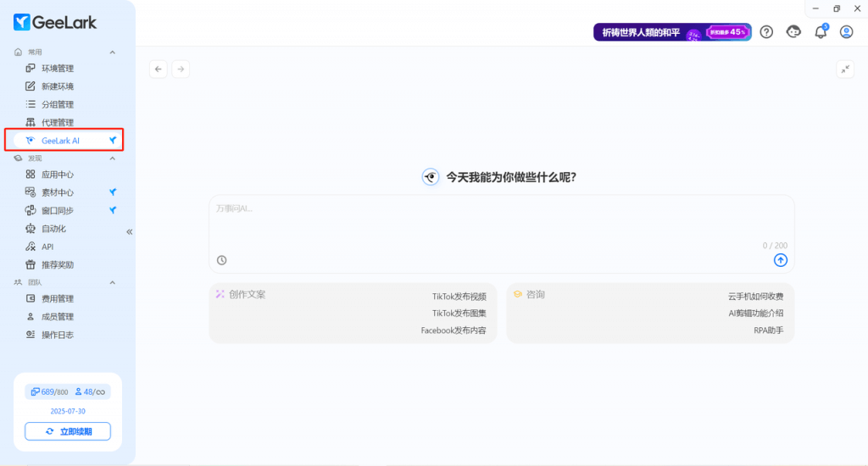Open the notifications bell icon
The height and width of the screenshot is (466, 868).
pos(820,32)
